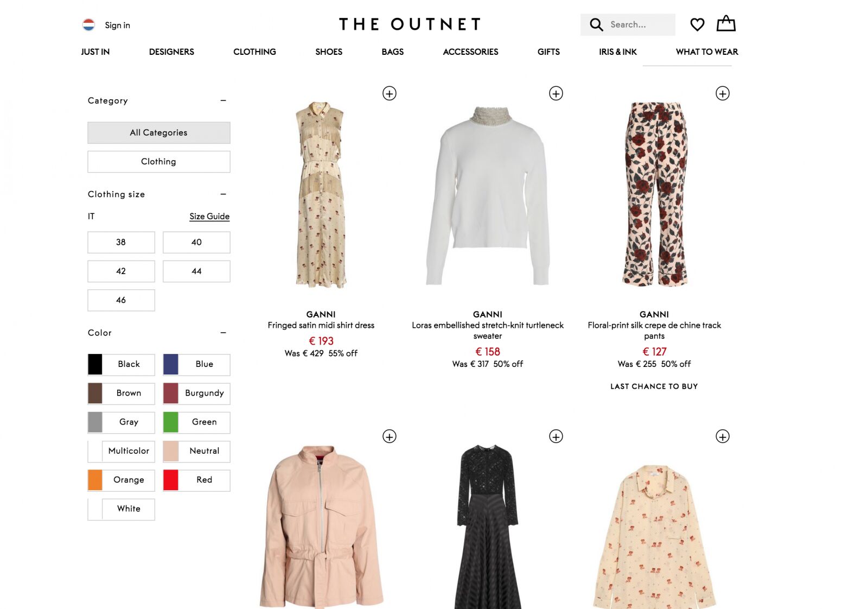The width and height of the screenshot is (868, 609).
Task: Select the Clothing category button
Action: tap(159, 162)
